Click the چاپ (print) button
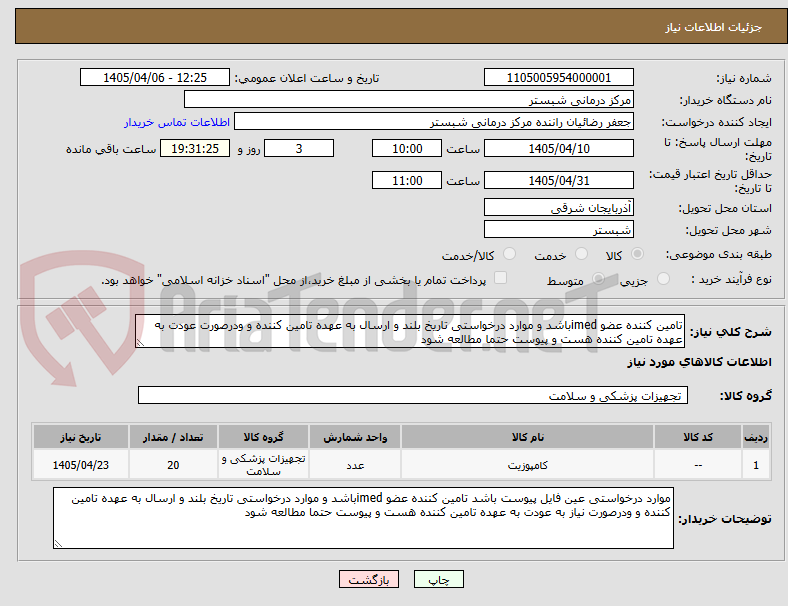This screenshot has width=788, height=606. [x=438, y=579]
